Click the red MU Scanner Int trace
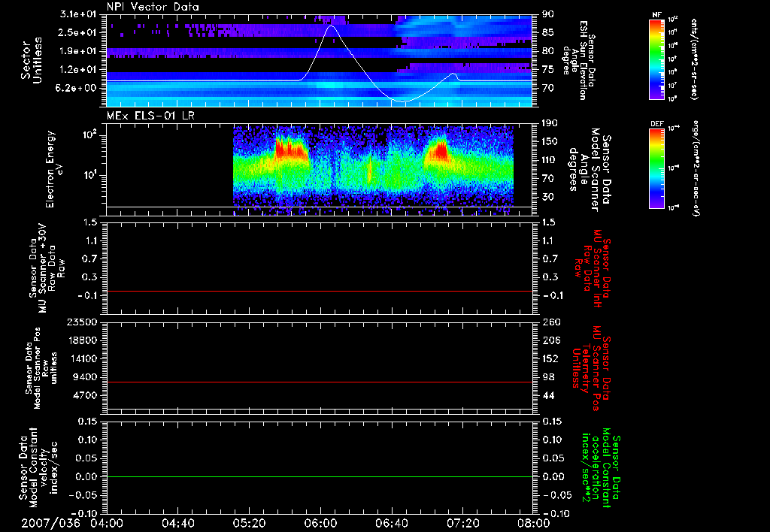Image resolution: width=770 pixels, height=532 pixels. [x=319, y=291]
